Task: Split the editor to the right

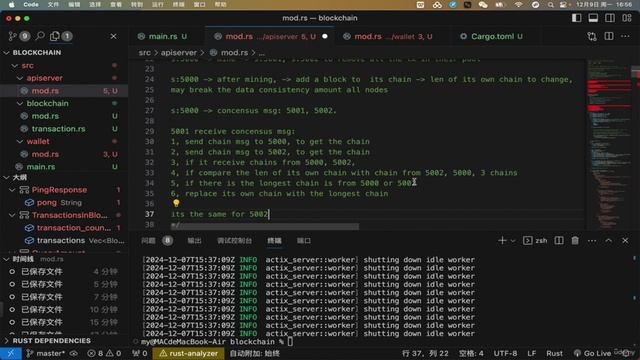Action: (x=609, y=36)
